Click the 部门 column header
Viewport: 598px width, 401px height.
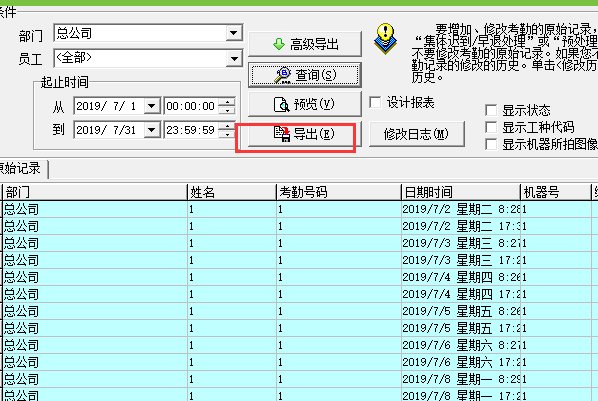pos(95,192)
